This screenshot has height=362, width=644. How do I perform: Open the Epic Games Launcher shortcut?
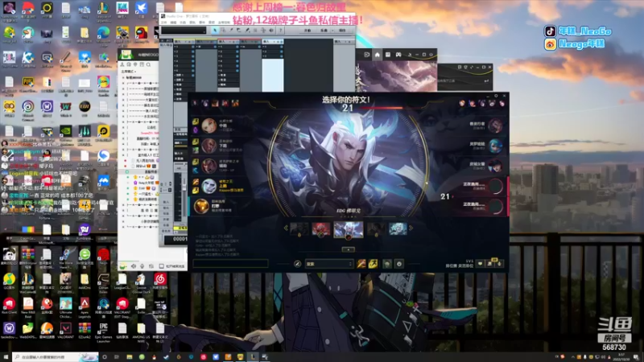[104, 331]
